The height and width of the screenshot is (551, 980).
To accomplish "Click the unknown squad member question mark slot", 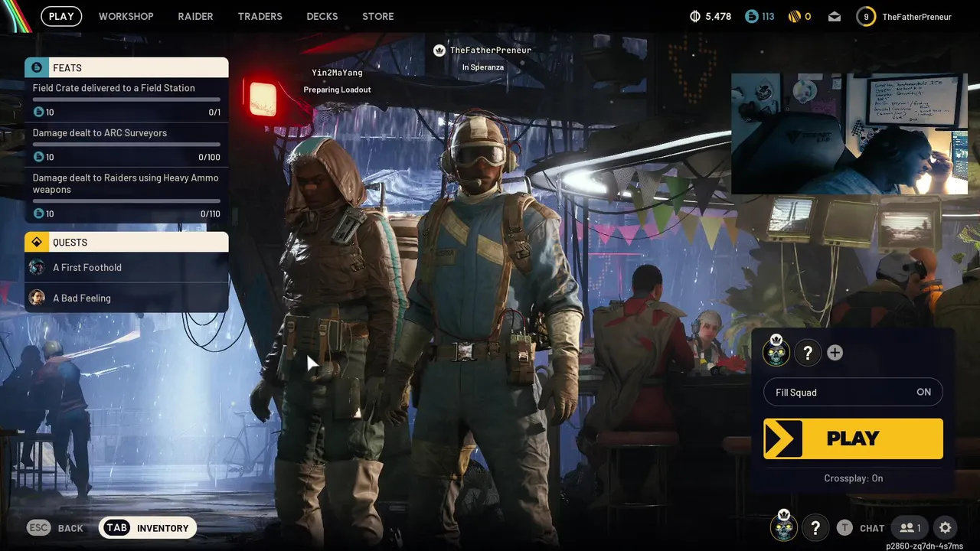I will click(x=808, y=353).
